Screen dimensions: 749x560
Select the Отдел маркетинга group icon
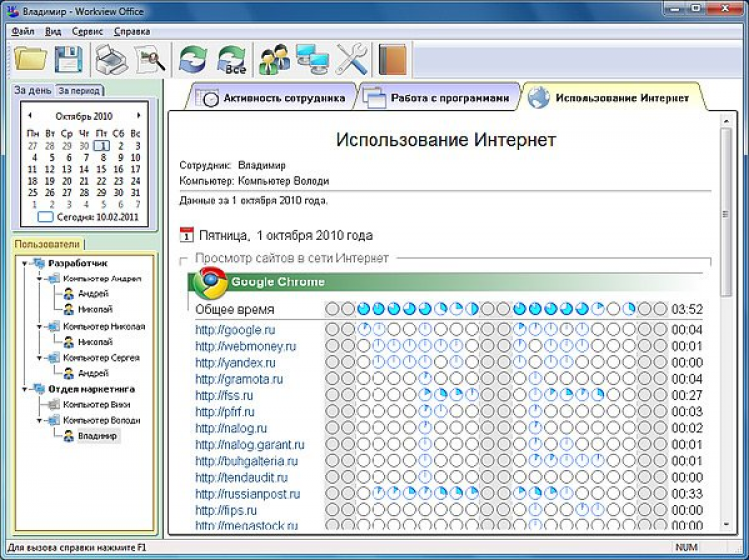click(x=38, y=389)
